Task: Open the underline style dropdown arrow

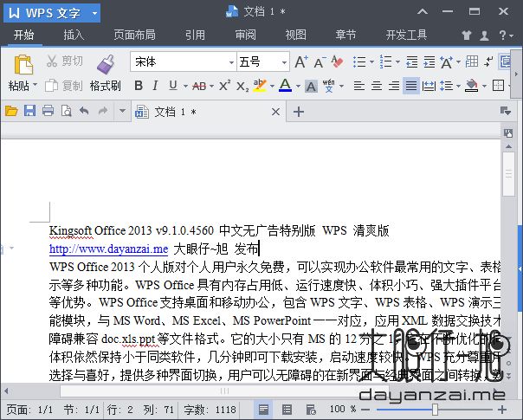Action: coord(185,87)
